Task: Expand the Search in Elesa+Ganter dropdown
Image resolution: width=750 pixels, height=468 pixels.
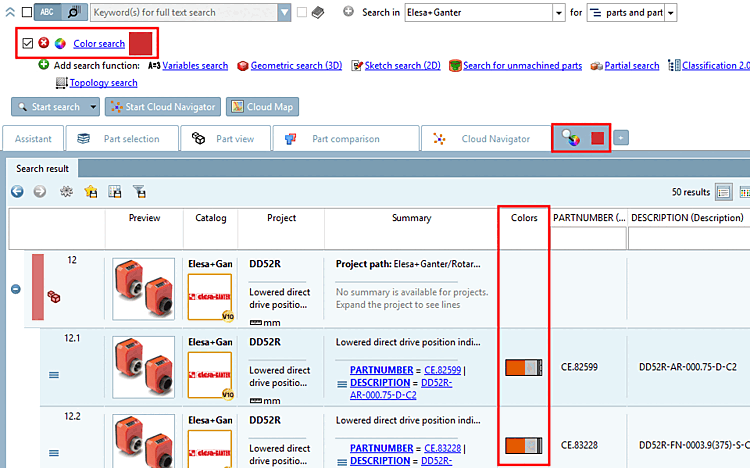Action: point(559,13)
